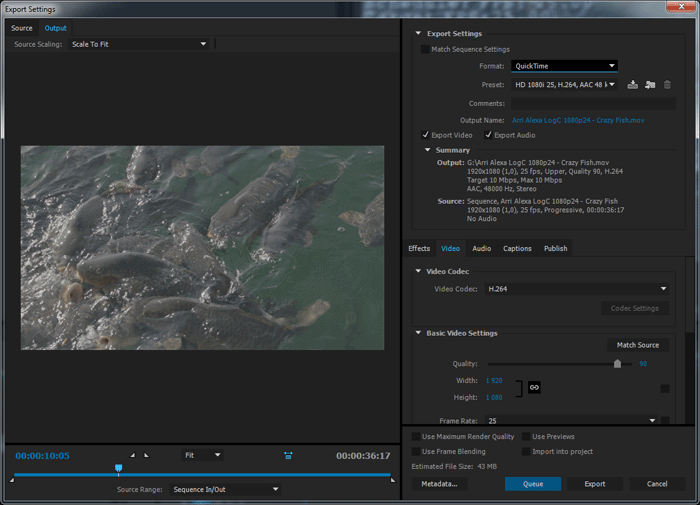This screenshot has width=700, height=505.
Task: Click the Import Preset icon
Action: point(650,84)
